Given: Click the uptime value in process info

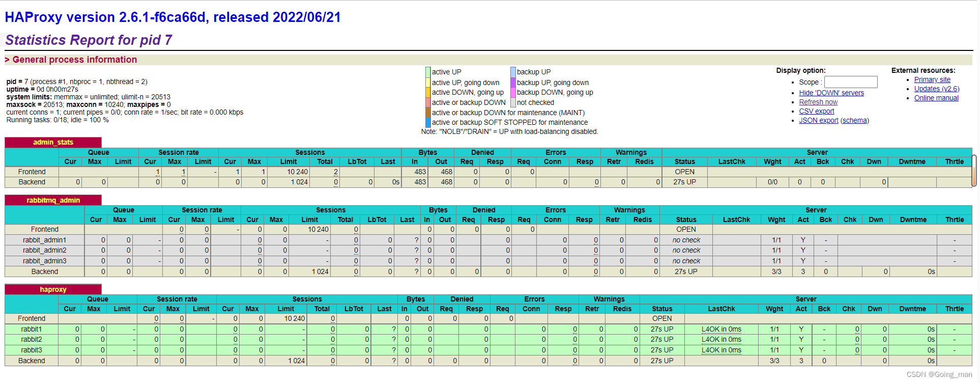Looking at the screenshot, I should tap(57, 89).
